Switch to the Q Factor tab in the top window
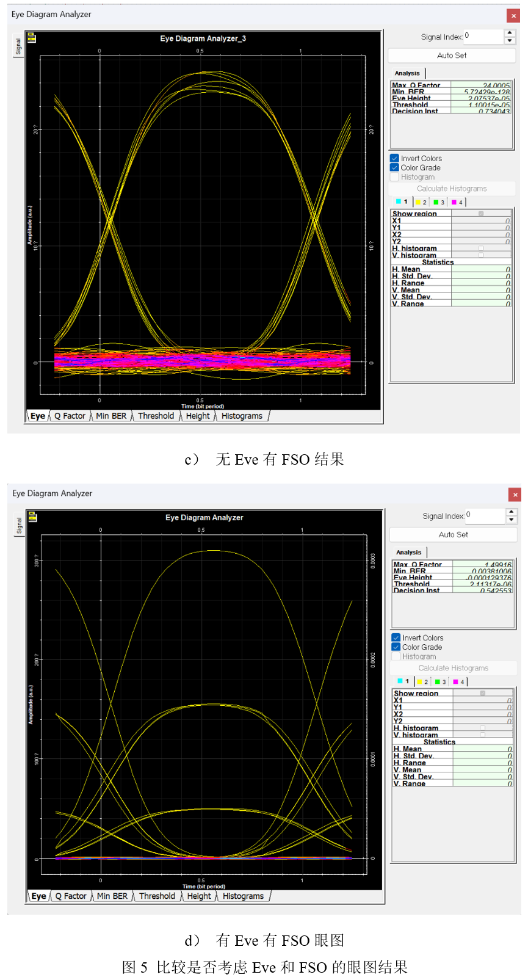This screenshot has height=980, width=528. tap(70, 416)
